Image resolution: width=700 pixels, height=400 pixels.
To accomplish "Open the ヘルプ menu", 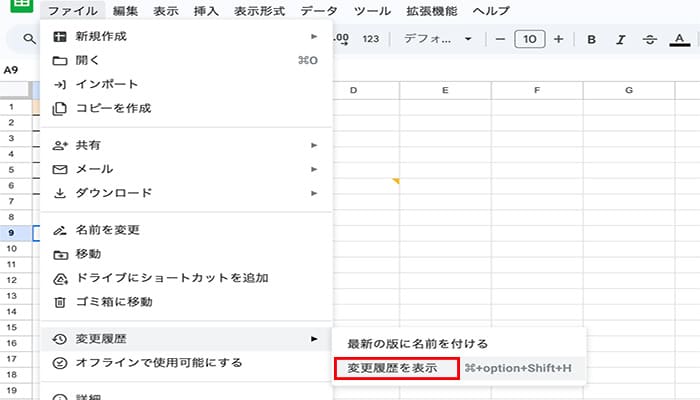I will click(x=491, y=11).
